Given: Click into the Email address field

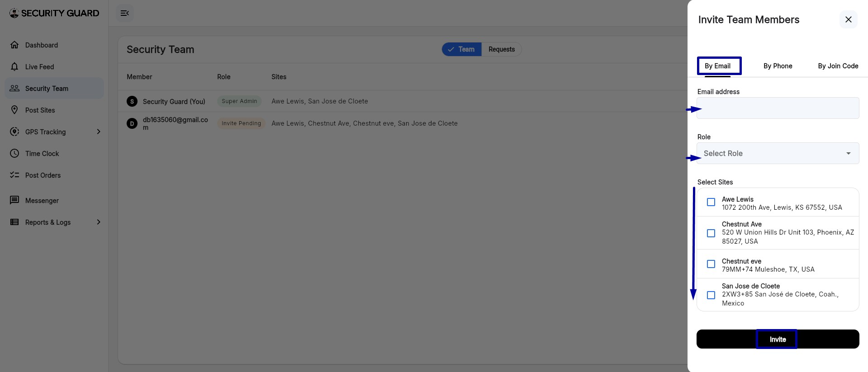Looking at the screenshot, I should (778, 108).
